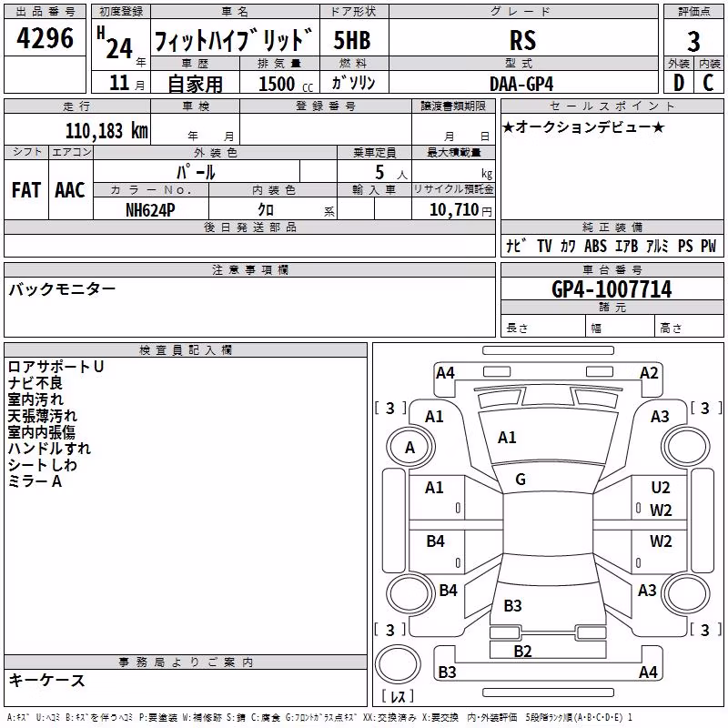The width and height of the screenshot is (728, 728).
Task: Select the grade value RS
Action: pyautogui.click(x=522, y=40)
